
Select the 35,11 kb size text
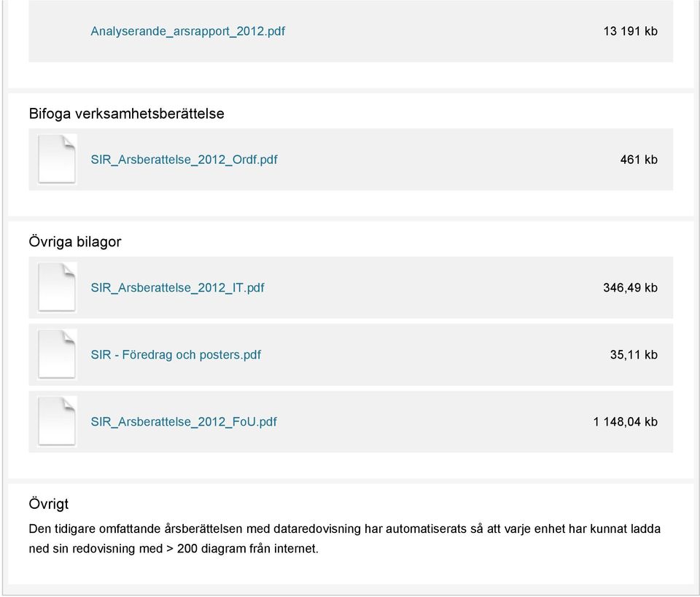634,355
